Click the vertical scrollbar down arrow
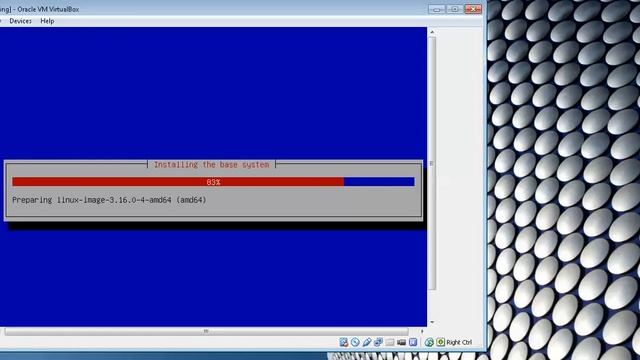This screenshot has width=640, height=360. (x=432, y=322)
